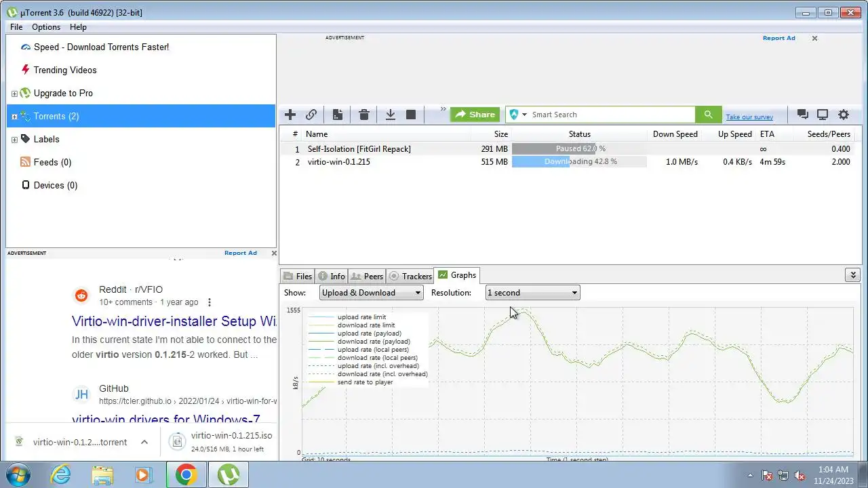Open Windows Explorer from taskbar

102,474
